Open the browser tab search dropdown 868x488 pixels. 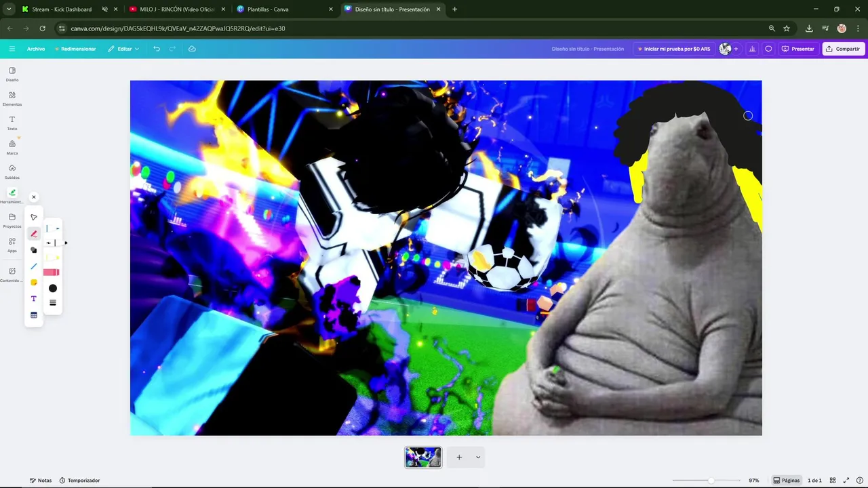[9, 9]
